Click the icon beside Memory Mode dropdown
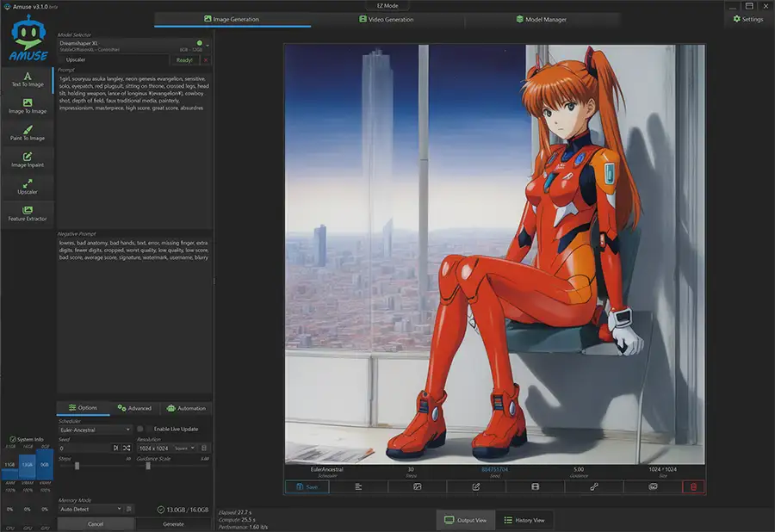The image size is (775, 532). point(129,509)
